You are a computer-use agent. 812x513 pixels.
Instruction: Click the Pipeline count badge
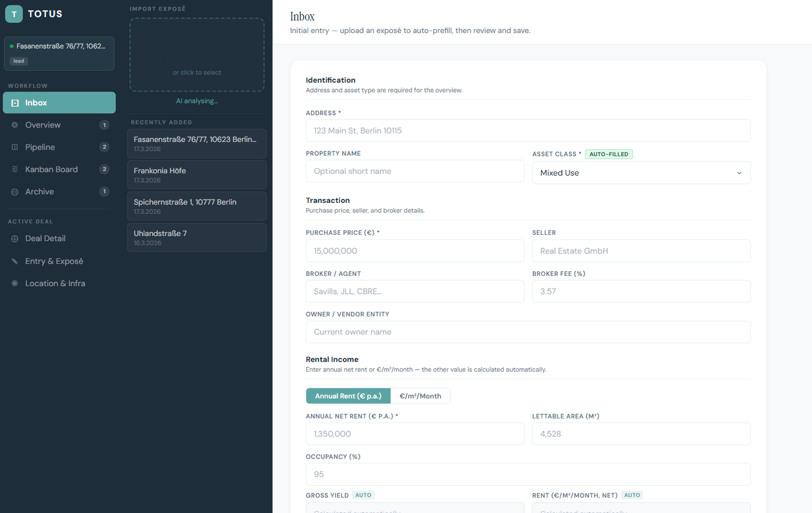point(104,147)
